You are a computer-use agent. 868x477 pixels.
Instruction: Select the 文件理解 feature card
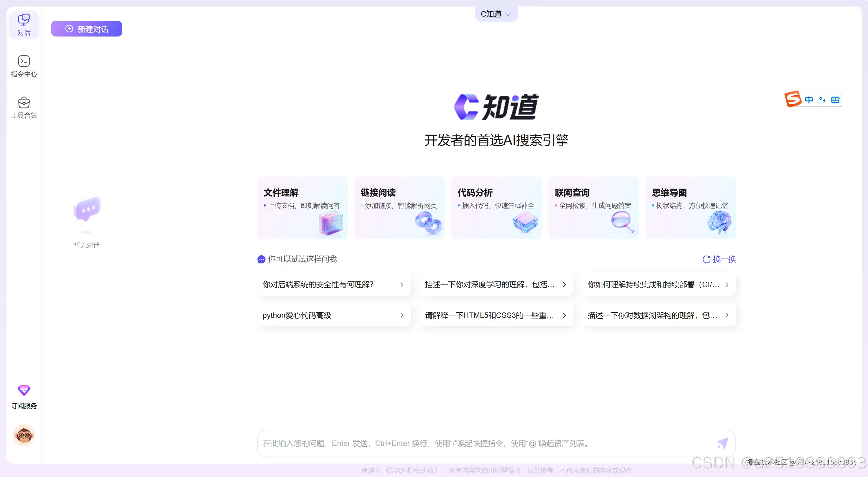302,208
